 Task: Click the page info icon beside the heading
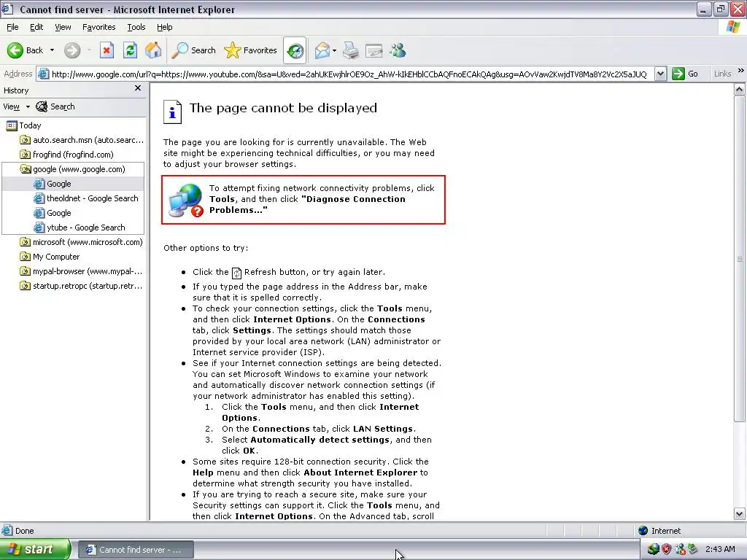pyautogui.click(x=172, y=112)
